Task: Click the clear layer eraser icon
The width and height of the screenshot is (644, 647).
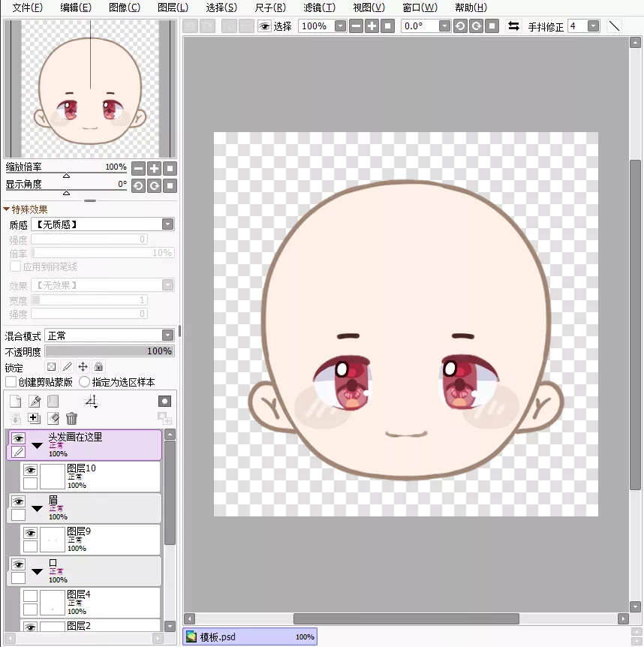Action: (53, 418)
